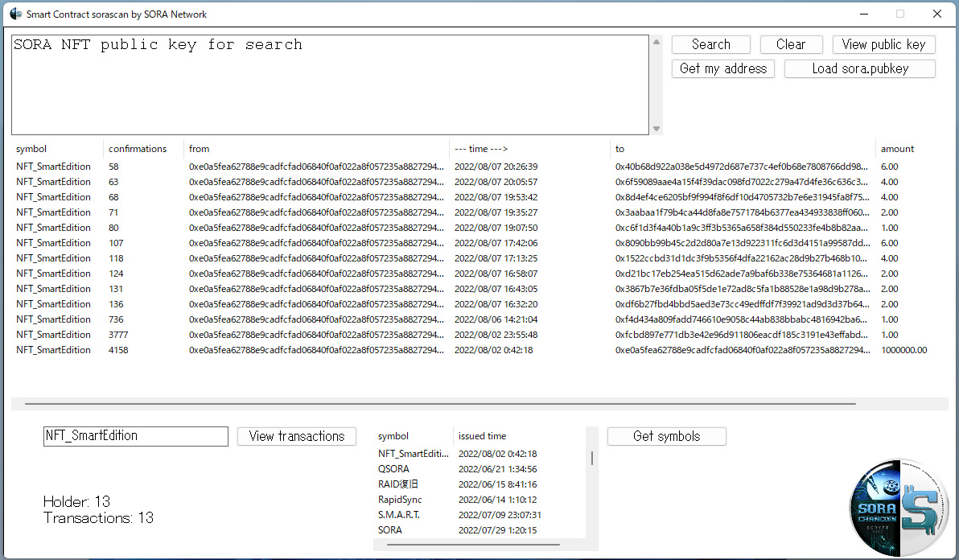Click the transactions list horizontal scrollbar
The image size is (959, 560).
pos(440,403)
